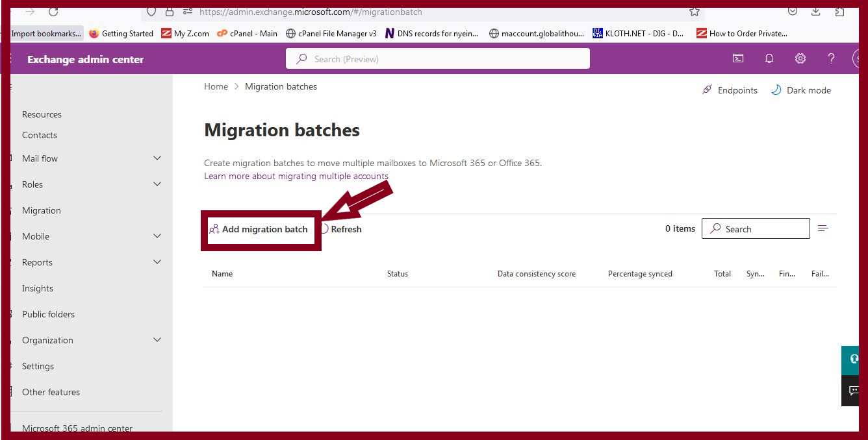Sort by Percentage synced column
The image size is (868, 440).
640,274
